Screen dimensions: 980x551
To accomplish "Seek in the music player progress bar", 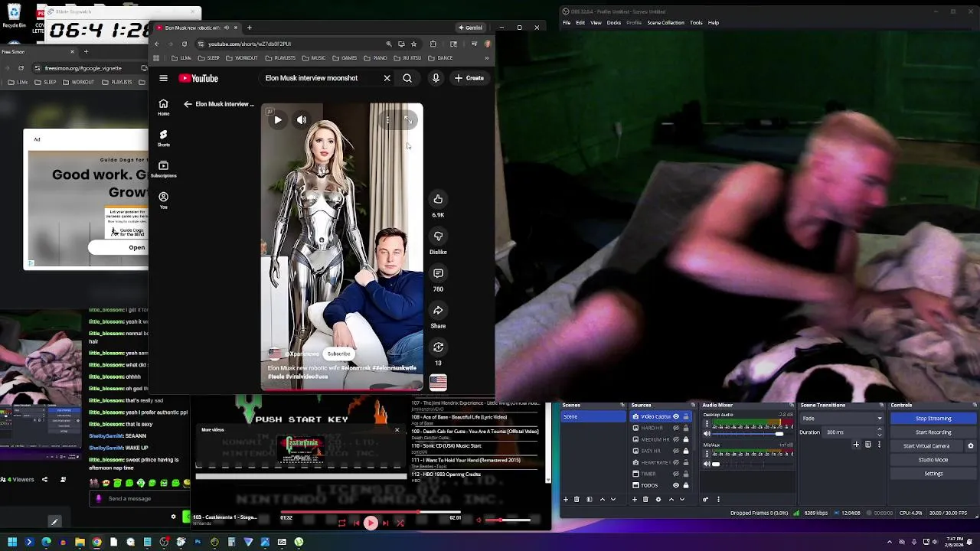I will (x=371, y=513).
